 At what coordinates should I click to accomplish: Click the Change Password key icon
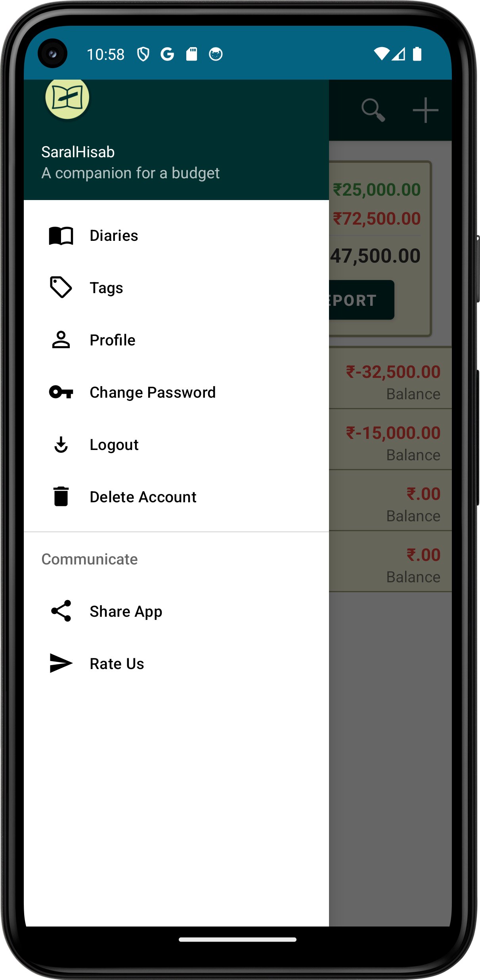coord(61,392)
